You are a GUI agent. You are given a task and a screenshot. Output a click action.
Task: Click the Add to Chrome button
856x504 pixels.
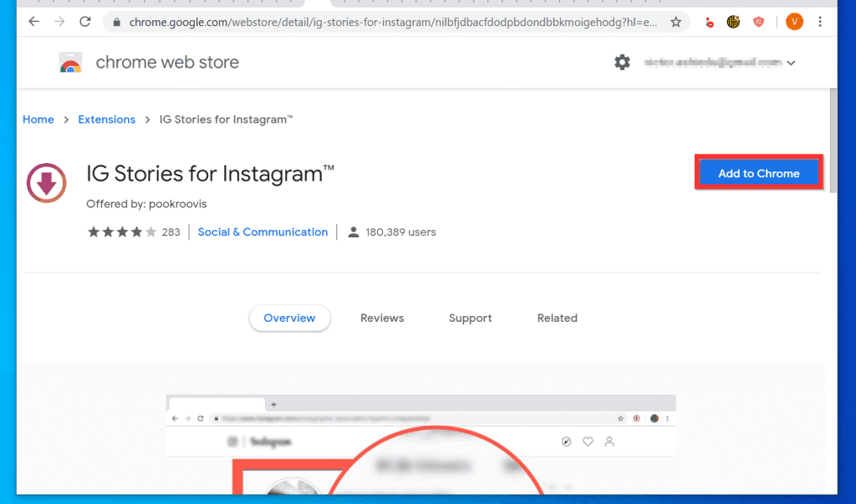(759, 173)
